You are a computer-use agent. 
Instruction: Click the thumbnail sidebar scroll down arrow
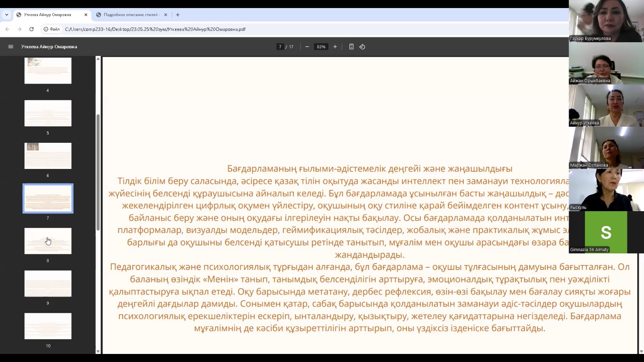point(98,351)
